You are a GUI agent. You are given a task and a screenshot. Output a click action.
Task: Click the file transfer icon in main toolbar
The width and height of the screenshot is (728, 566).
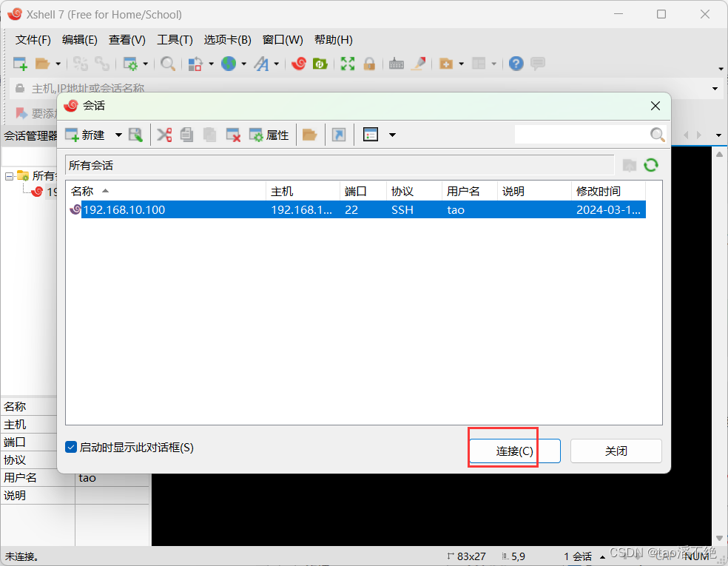click(x=195, y=64)
